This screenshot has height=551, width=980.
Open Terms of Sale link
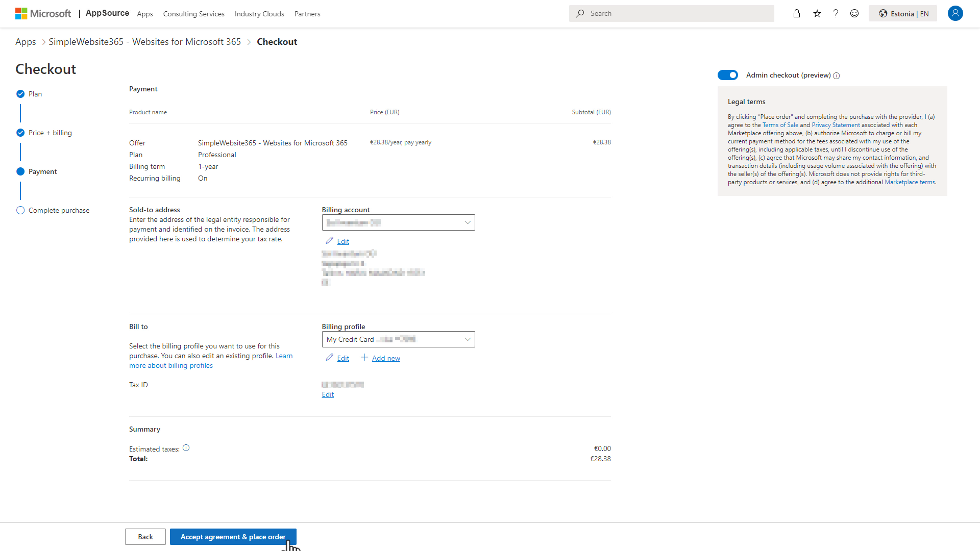click(x=780, y=125)
